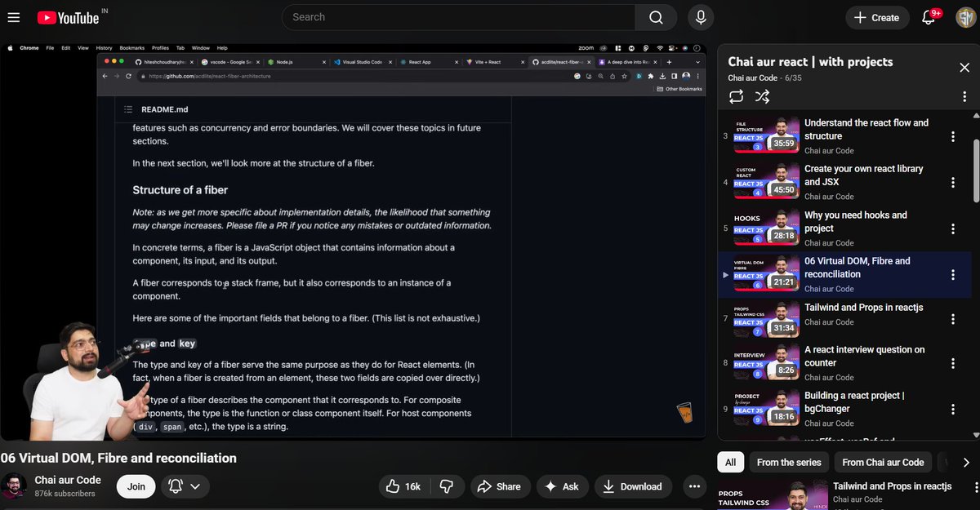Download this video
Screen dimensions: 980x510
coord(632,486)
